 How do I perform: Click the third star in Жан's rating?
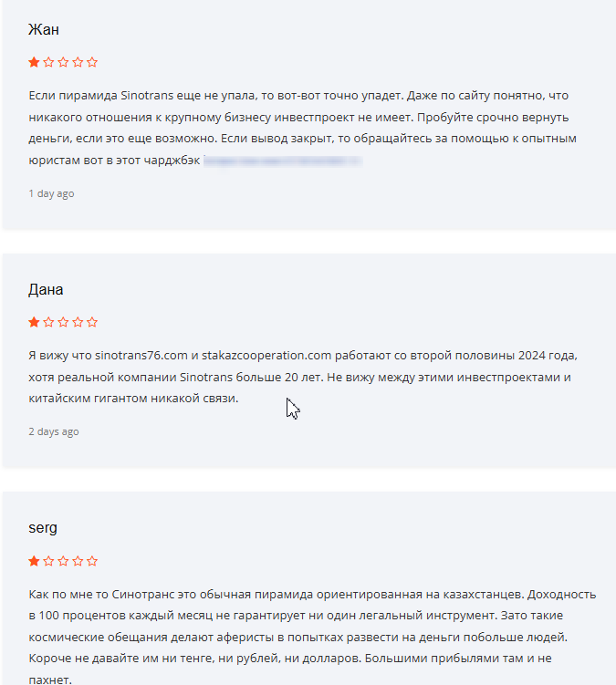(63, 62)
